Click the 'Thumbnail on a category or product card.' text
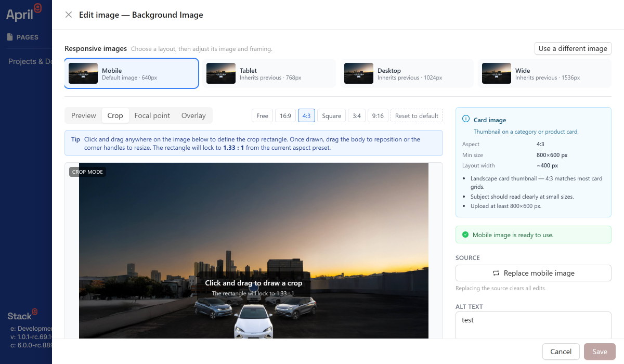624x364 pixels. [526, 132]
